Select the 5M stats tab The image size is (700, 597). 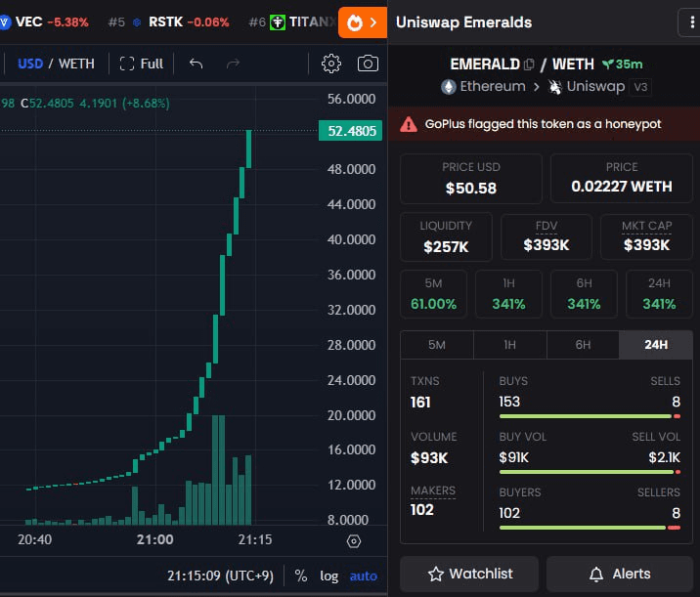(x=437, y=345)
